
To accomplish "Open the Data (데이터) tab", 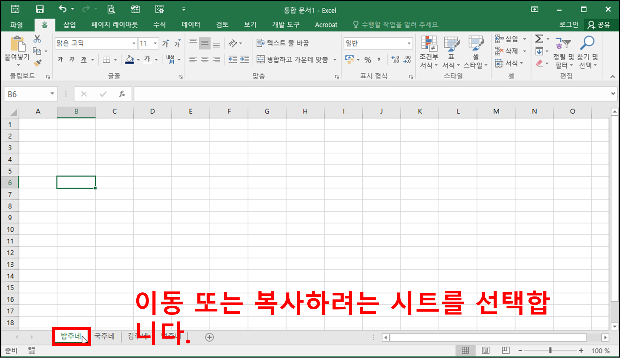I will [x=191, y=24].
